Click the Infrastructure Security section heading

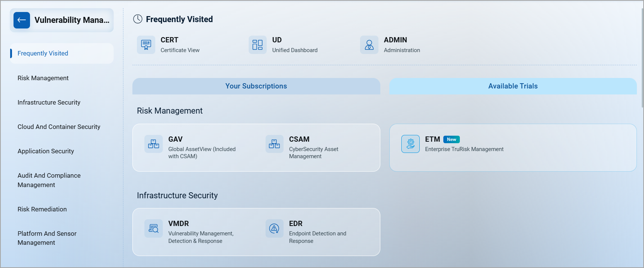[177, 196]
